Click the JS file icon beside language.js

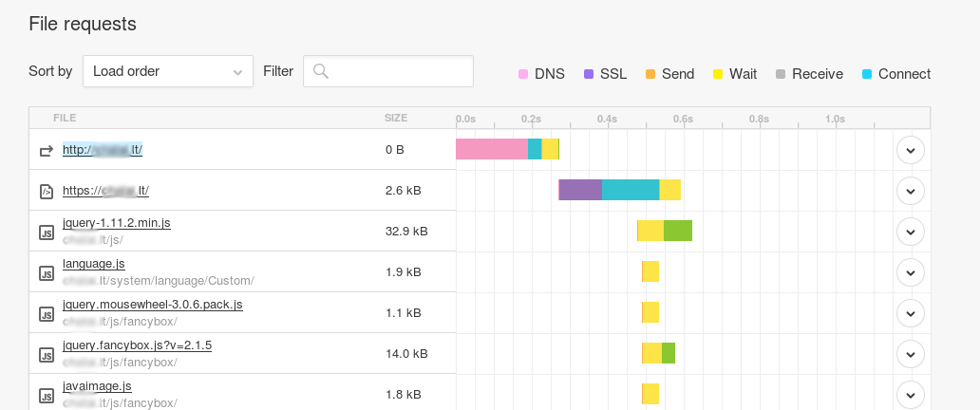46,272
